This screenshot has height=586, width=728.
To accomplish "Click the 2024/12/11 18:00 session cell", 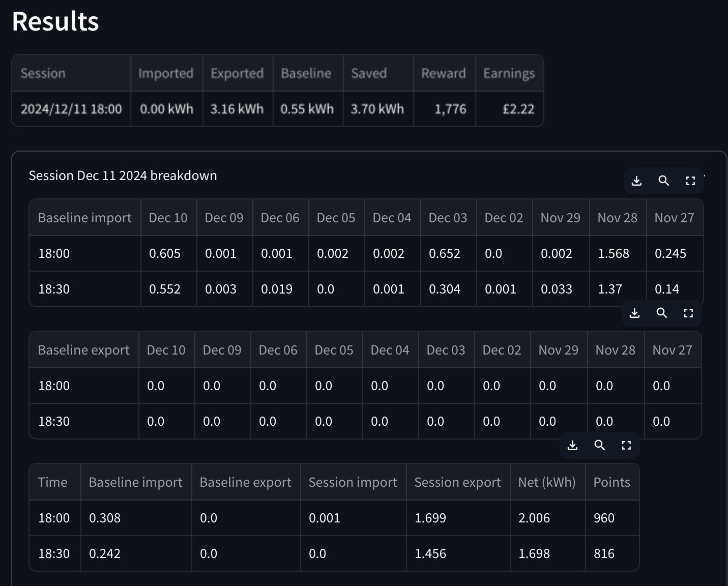I will (x=71, y=109).
